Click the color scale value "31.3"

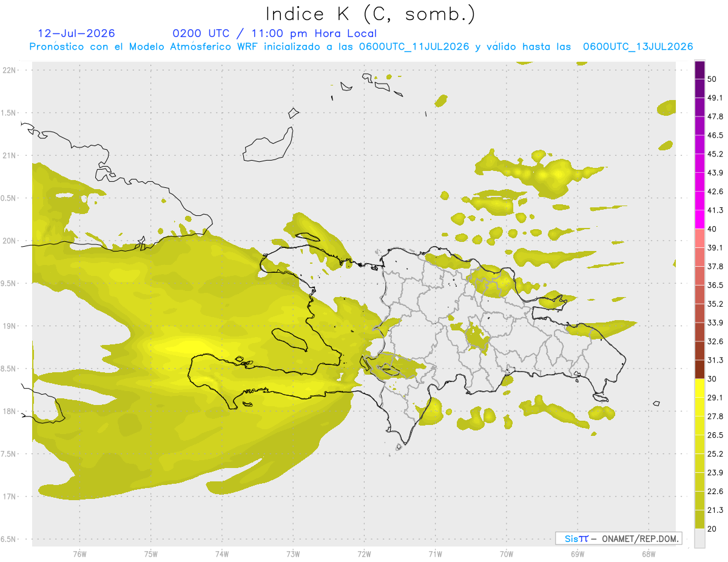pyautogui.click(x=715, y=360)
